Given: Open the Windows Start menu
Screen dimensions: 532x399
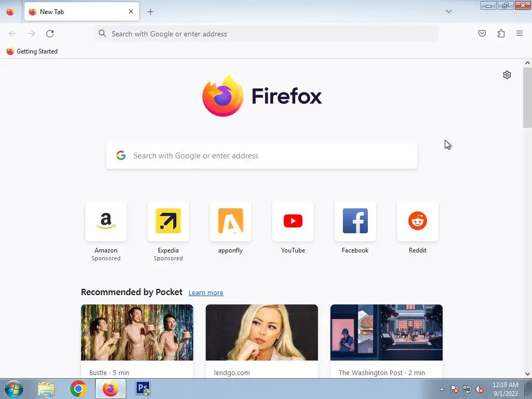Looking at the screenshot, I should pos(14,389).
